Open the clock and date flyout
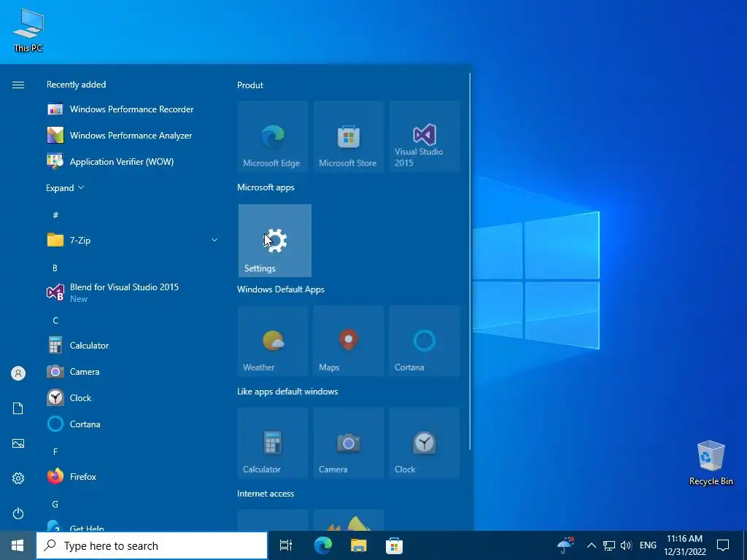 684,545
